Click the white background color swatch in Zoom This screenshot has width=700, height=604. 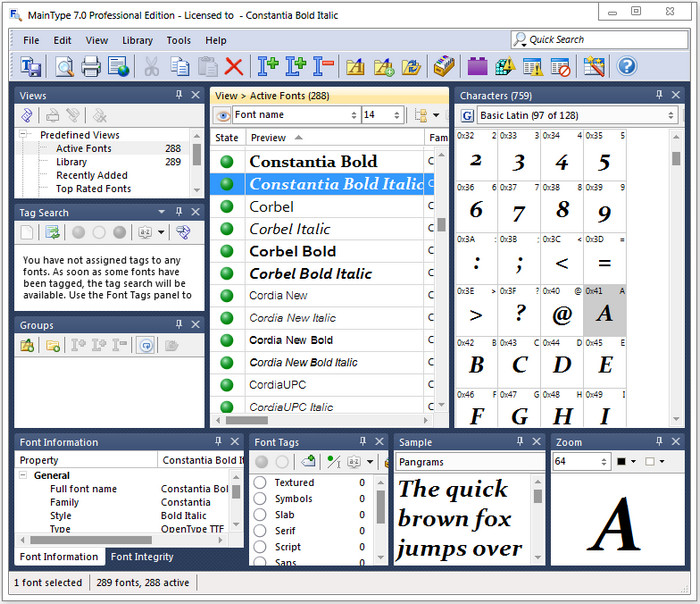650,462
